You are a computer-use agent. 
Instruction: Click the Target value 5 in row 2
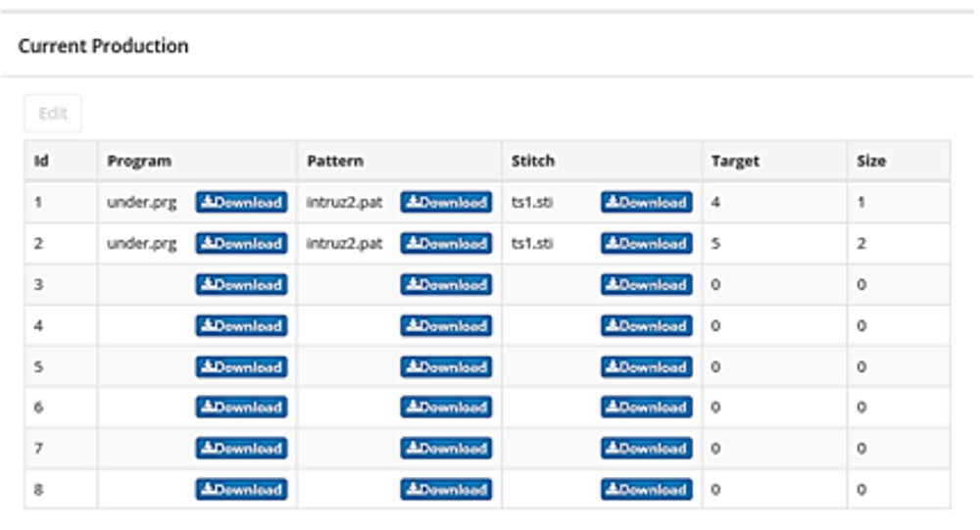[x=716, y=244]
